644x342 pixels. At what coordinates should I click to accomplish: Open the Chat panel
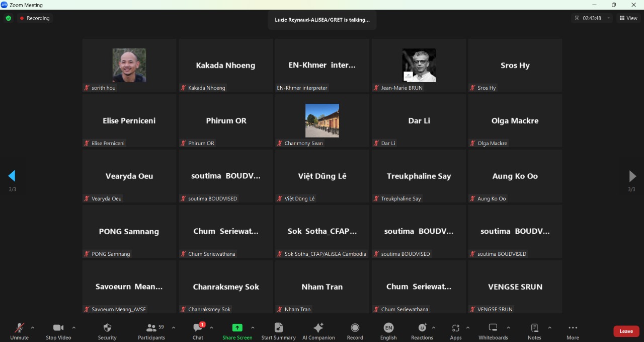click(x=198, y=328)
